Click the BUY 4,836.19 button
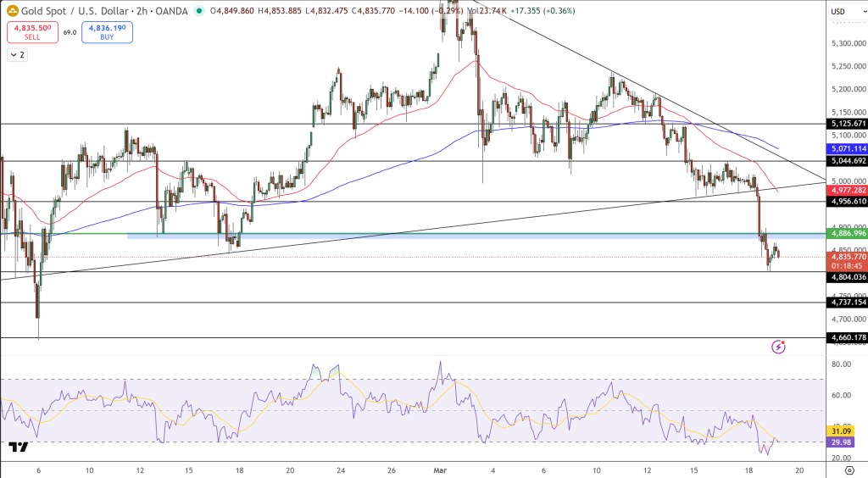This screenshot has height=478, width=868. pyautogui.click(x=107, y=32)
